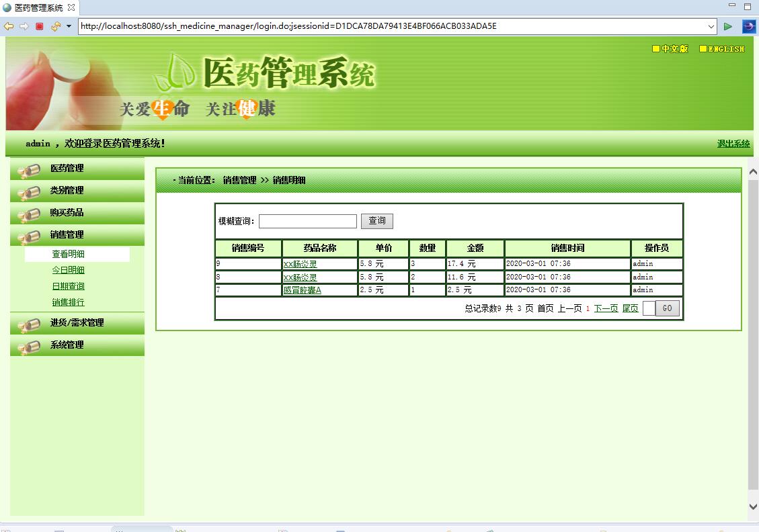
Task: Click the green Go arrow beside the address bar
Action: tap(729, 26)
